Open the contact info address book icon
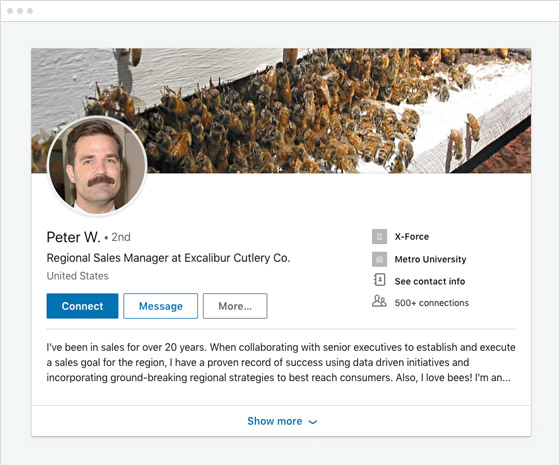Screen dimensions: 560x466 coord(379,280)
